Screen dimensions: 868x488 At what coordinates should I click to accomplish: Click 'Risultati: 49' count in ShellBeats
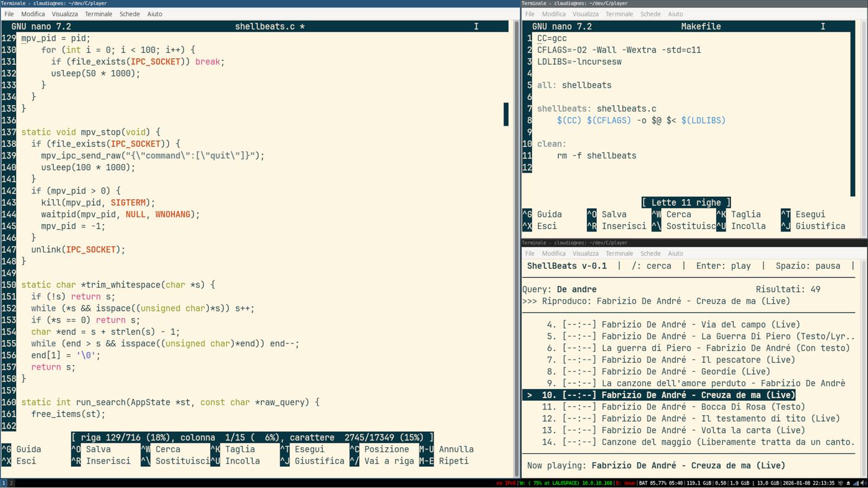[x=788, y=290]
